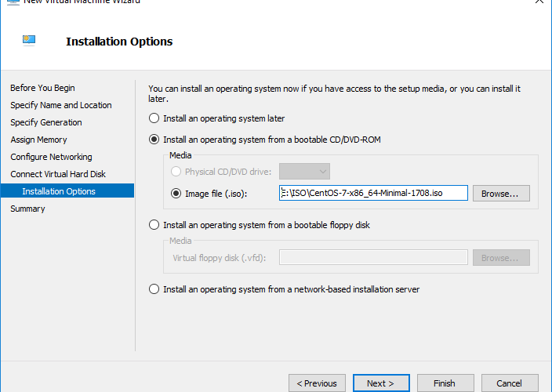Screen dimensions: 552x392
Task: Select network-based installation server option
Action: (x=154, y=289)
